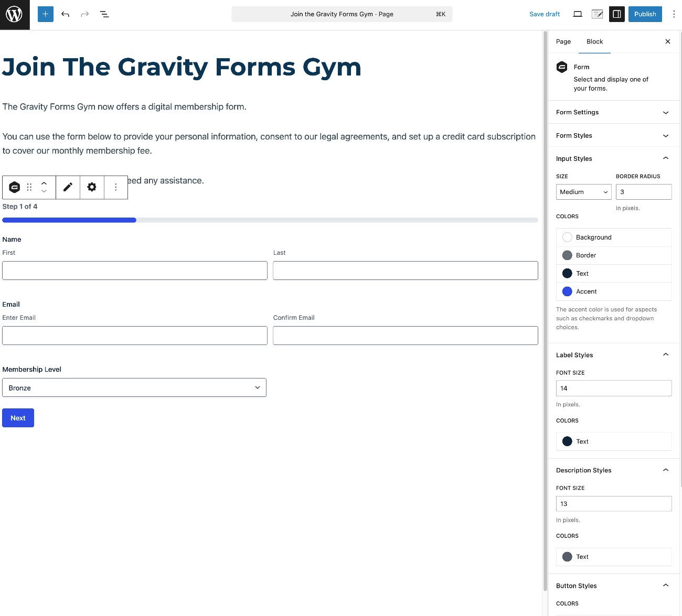Select the Gravity Forms block icon in toolbar
The height and width of the screenshot is (616, 682).
point(14,187)
